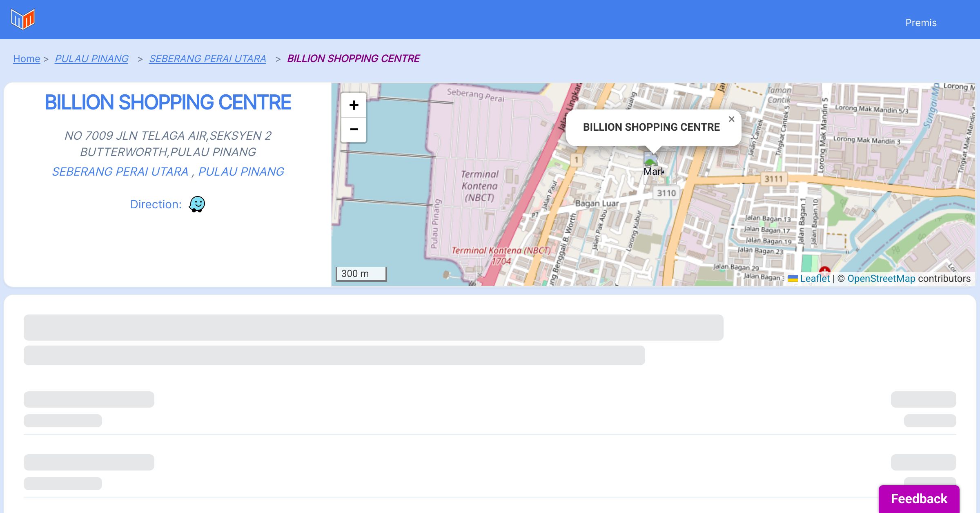
Task: Click PULAU PINANG link under address
Action: [241, 172]
